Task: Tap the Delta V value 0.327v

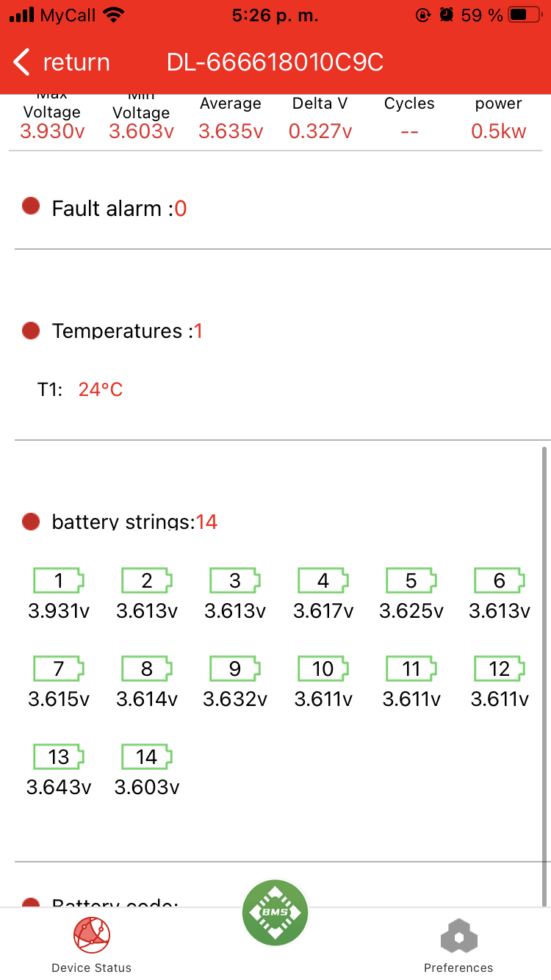Action: pyautogui.click(x=320, y=131)
